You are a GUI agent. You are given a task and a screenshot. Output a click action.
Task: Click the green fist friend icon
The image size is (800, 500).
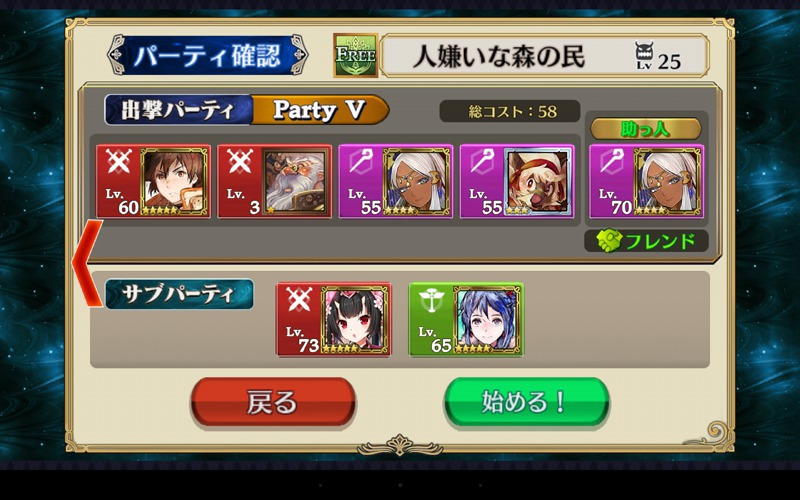click(610, 240)
